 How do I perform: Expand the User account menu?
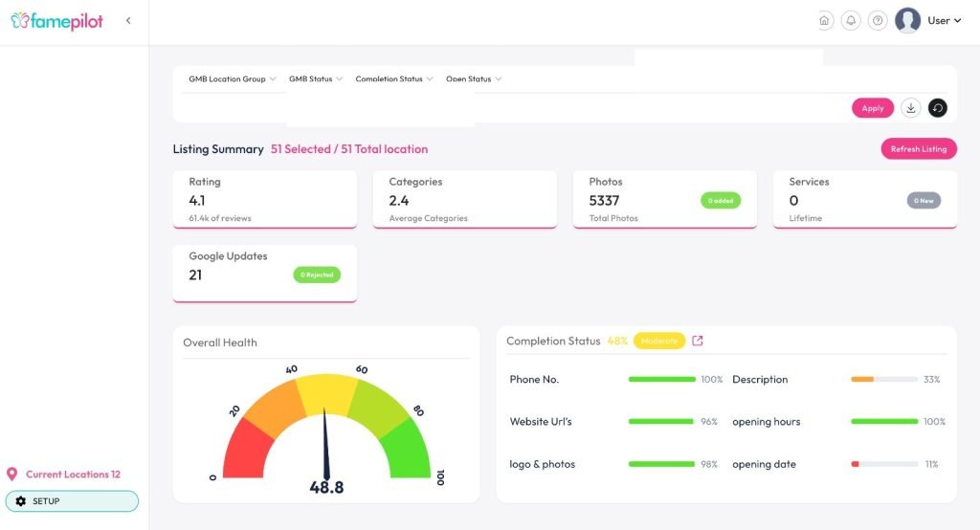pyautogui.click(x=944, y=21)
